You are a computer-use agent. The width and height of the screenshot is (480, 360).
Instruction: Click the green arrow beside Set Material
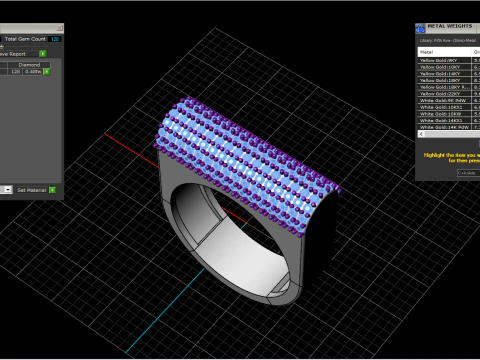click(x=52, y=190)
